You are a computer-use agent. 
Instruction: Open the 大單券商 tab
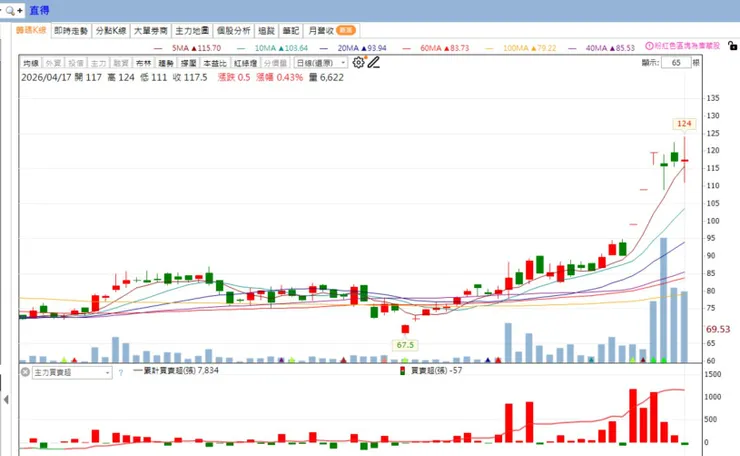151,31
